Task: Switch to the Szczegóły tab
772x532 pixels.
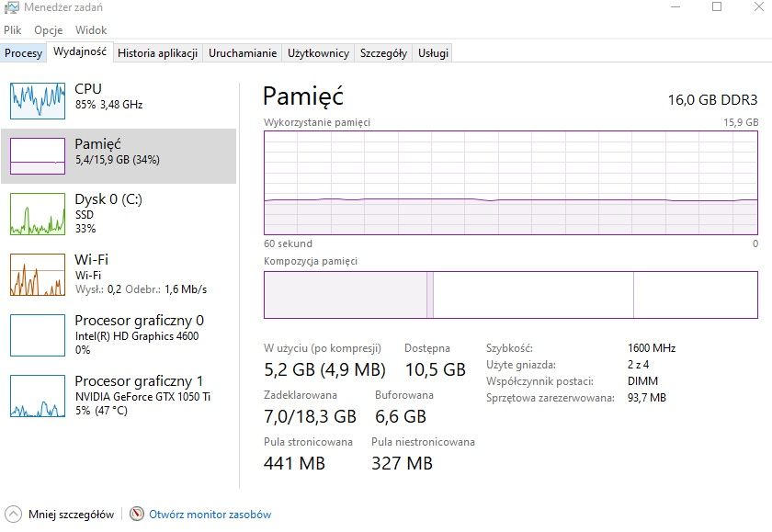Action: pos(383,53)
